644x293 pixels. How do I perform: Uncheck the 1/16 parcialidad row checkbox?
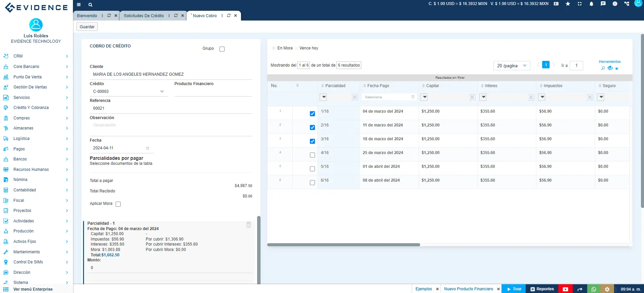click(312, 114)
